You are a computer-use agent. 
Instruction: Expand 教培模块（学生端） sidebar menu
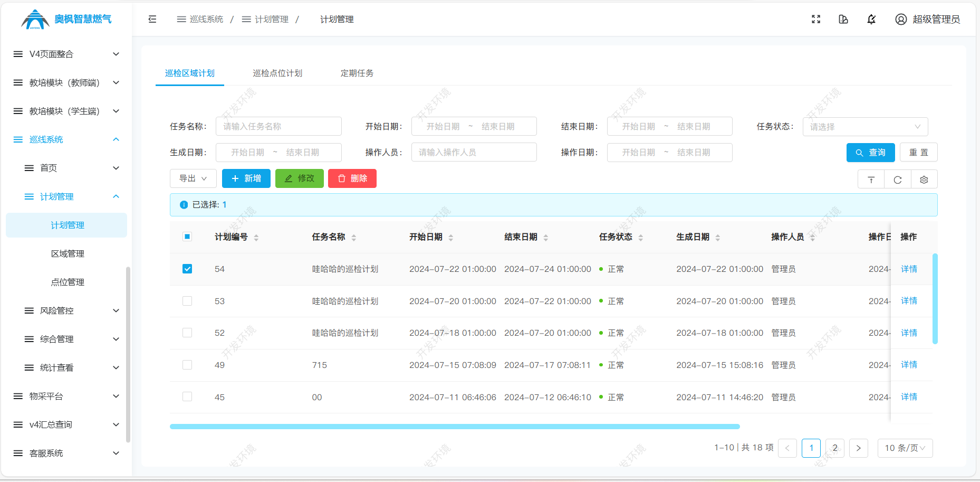(x=66, y=111)
